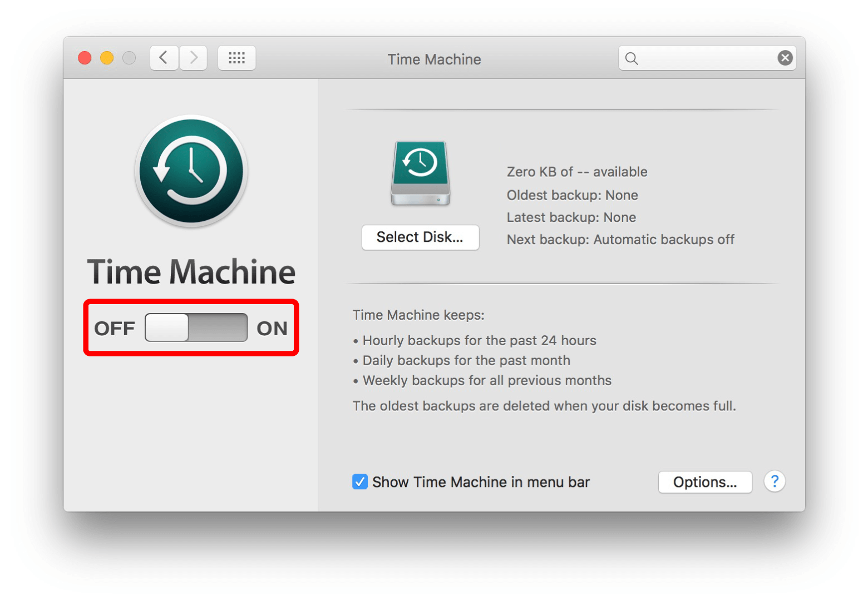Open the Options... dialog
Viewport: 868px width, 601px height.
(x=705, y=482)
